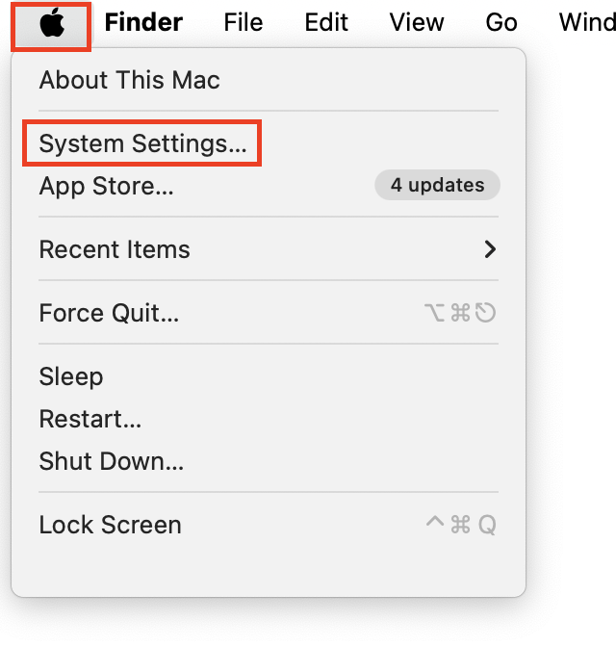Select Lock Screen
The height and width of the screenshot is (672, 616).
pyautogui.click(x=269, y=525)
